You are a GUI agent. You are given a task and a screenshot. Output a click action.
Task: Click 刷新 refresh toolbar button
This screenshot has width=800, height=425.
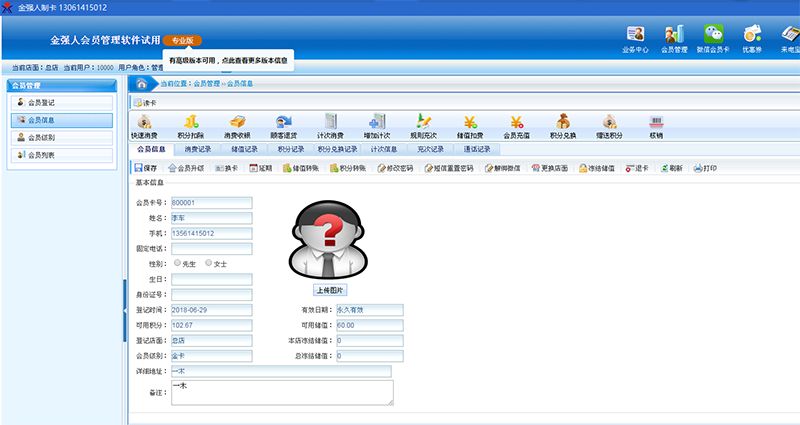point(671,168)
